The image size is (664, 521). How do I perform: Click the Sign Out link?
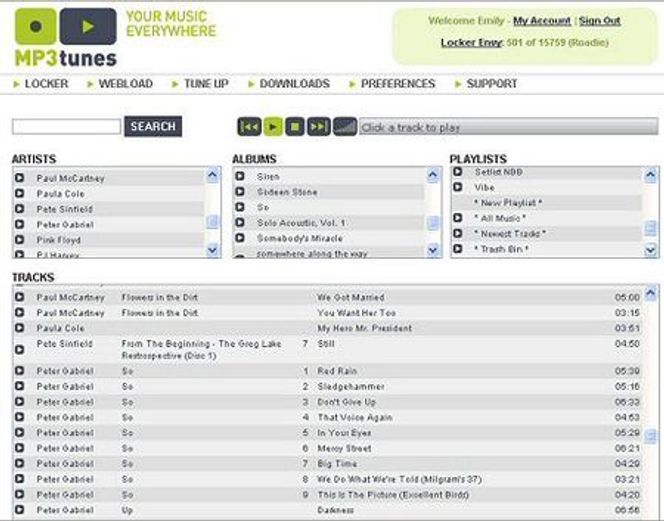pyautogui.click(x=600, y=21)
